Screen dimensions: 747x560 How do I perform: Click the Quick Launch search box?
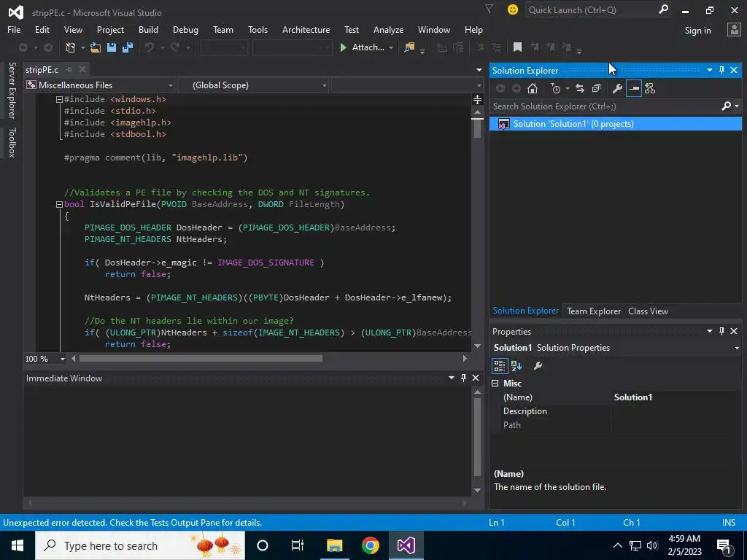point(591,10)
